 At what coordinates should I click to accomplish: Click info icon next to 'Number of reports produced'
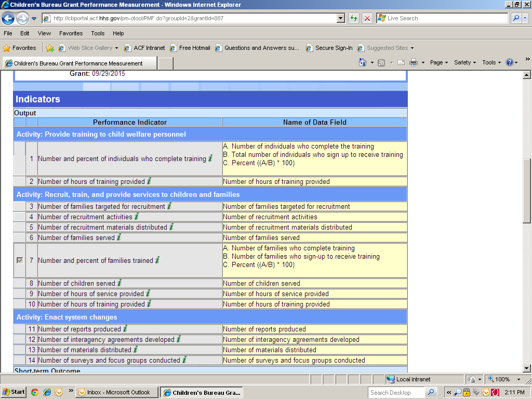point(125,329)
